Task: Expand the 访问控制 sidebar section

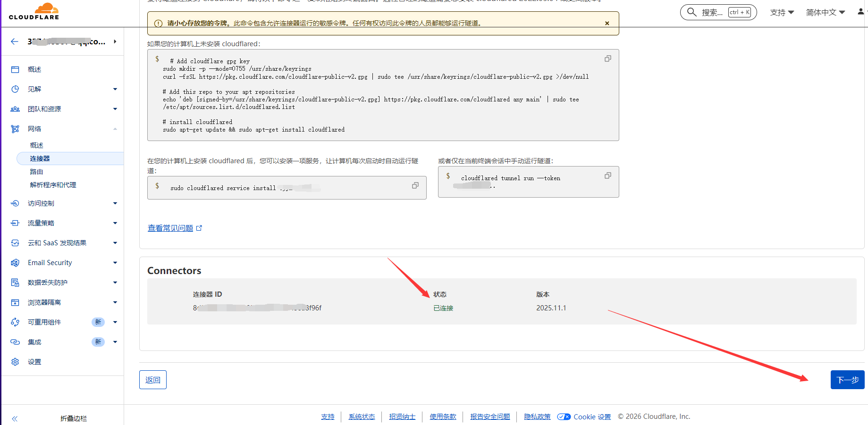Action: [115, 203]
